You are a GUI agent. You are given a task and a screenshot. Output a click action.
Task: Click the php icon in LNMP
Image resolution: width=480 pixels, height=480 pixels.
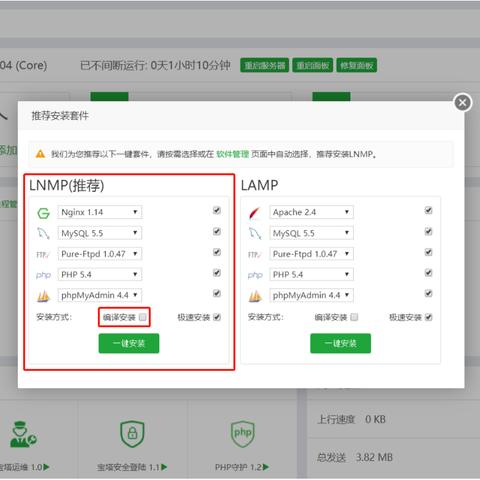[x=43, y=275]
